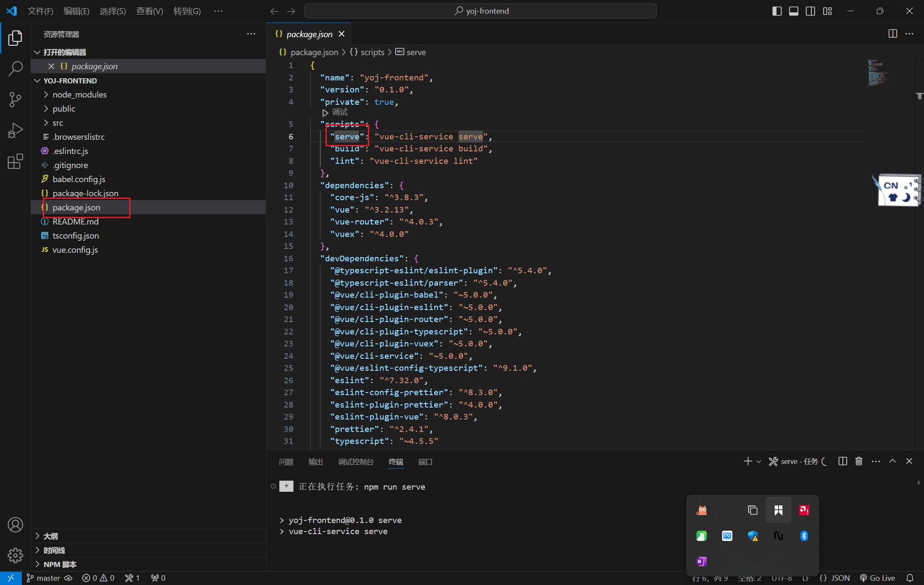Viewport: 924px width, 585px height.
Task: Switch to the 输出 panel tab
Action: tap(316, 462)
